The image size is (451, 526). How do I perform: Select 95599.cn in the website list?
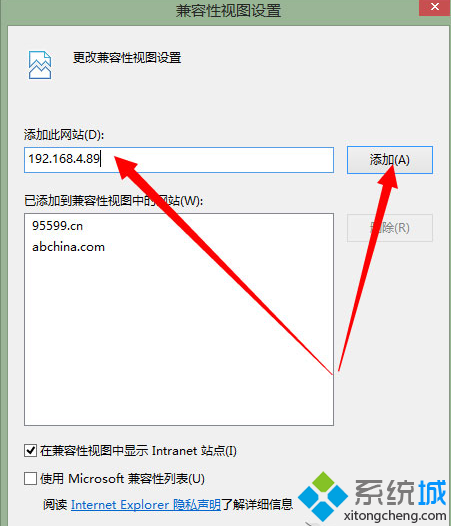click(57, 226)
